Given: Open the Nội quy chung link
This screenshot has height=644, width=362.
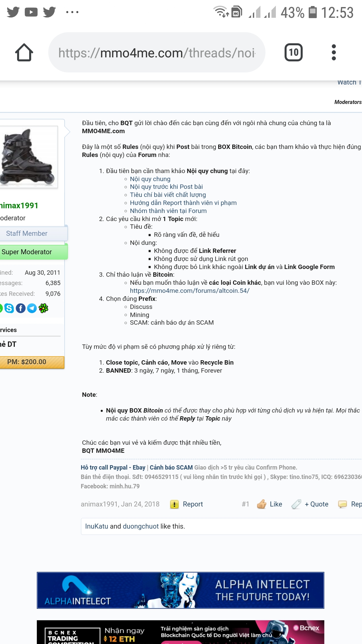Looking at the screenshot, I should 150,179.
